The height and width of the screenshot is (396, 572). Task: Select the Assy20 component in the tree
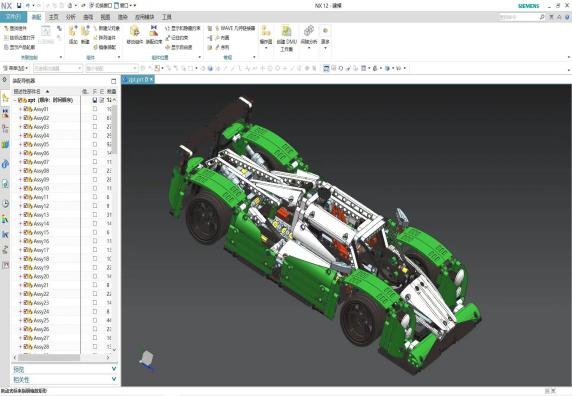[41, 276]
